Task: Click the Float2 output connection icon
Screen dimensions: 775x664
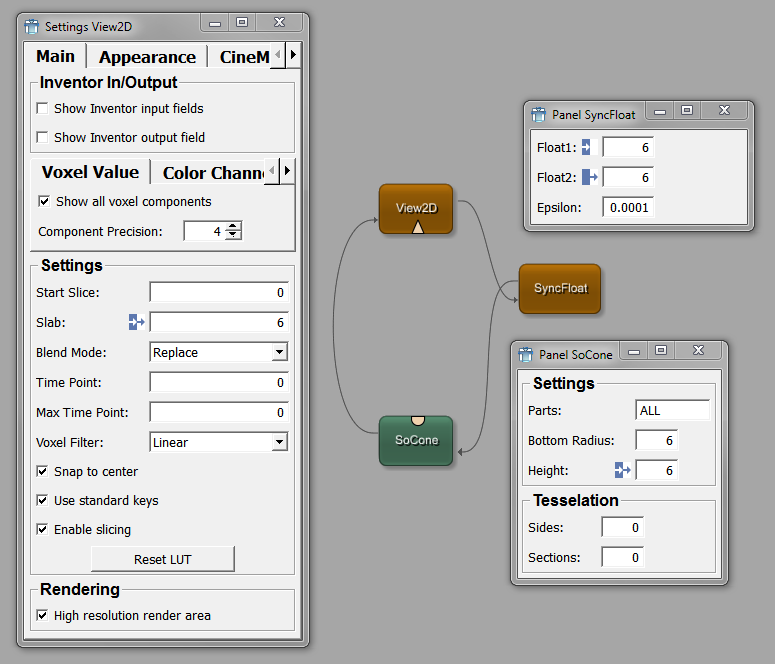Action: 589,177
